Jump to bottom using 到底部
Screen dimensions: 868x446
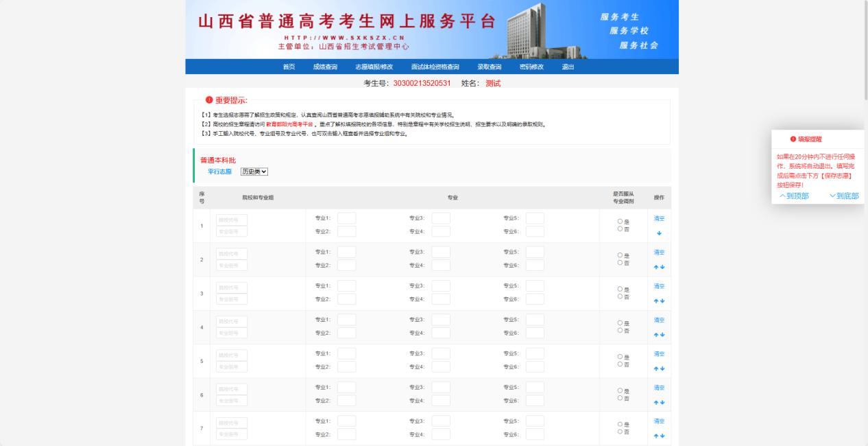843,196
